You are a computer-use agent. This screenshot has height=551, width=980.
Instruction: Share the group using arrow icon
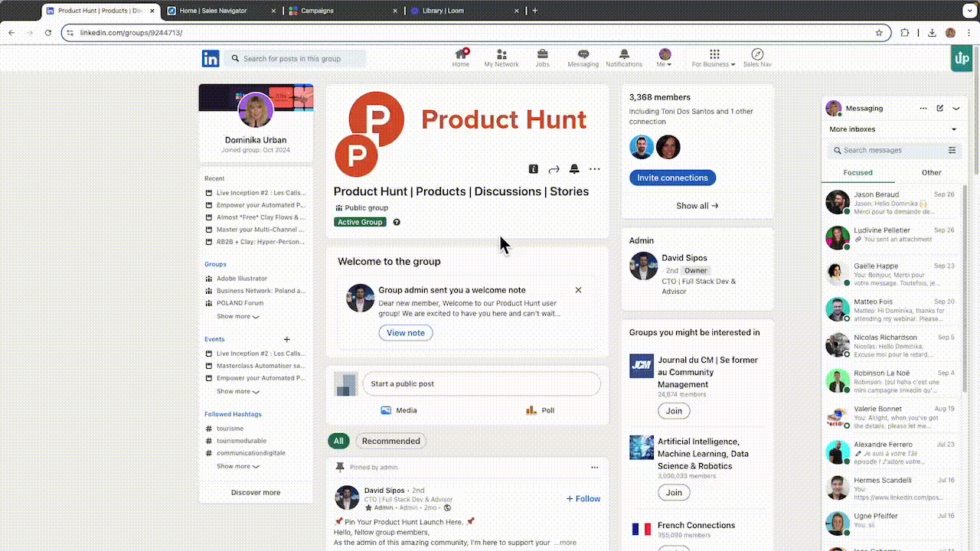coord(554,169)
